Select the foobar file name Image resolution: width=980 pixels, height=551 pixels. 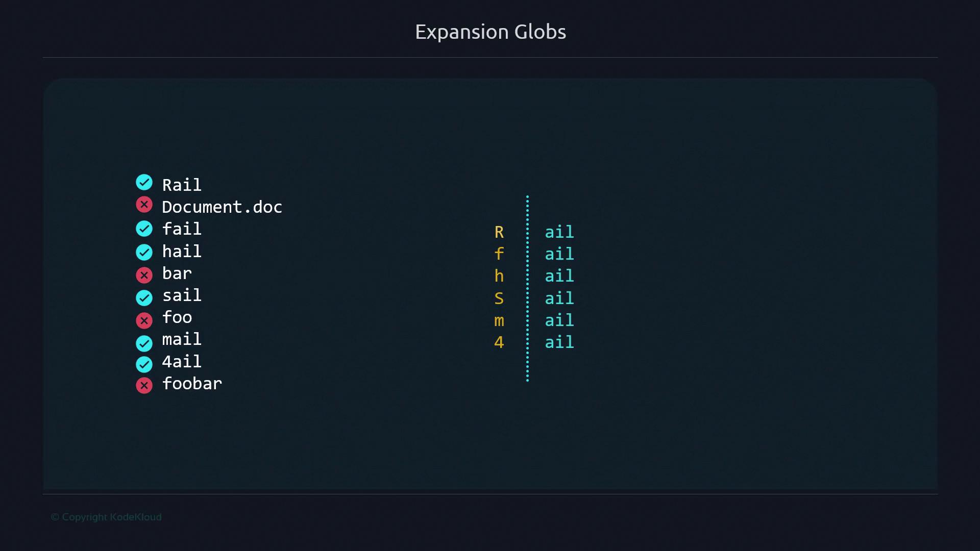pos(192,384)
